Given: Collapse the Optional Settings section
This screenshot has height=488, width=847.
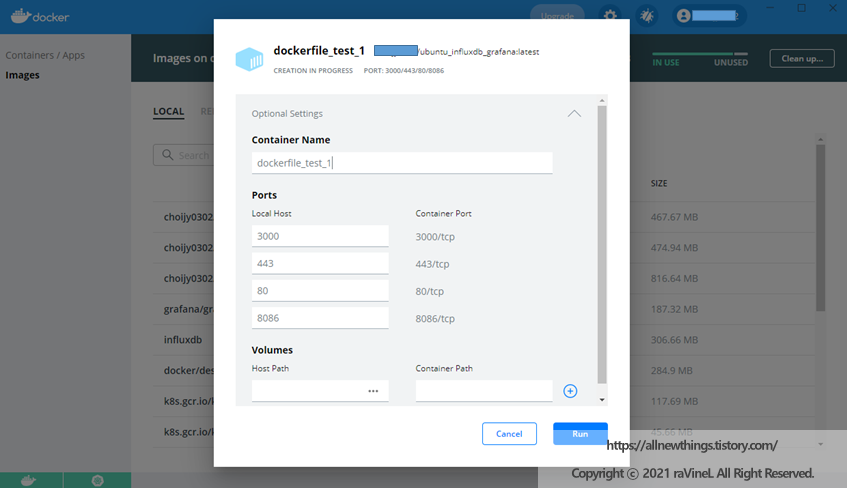Looking at the screenshot, I should click(x=574, y=113).
